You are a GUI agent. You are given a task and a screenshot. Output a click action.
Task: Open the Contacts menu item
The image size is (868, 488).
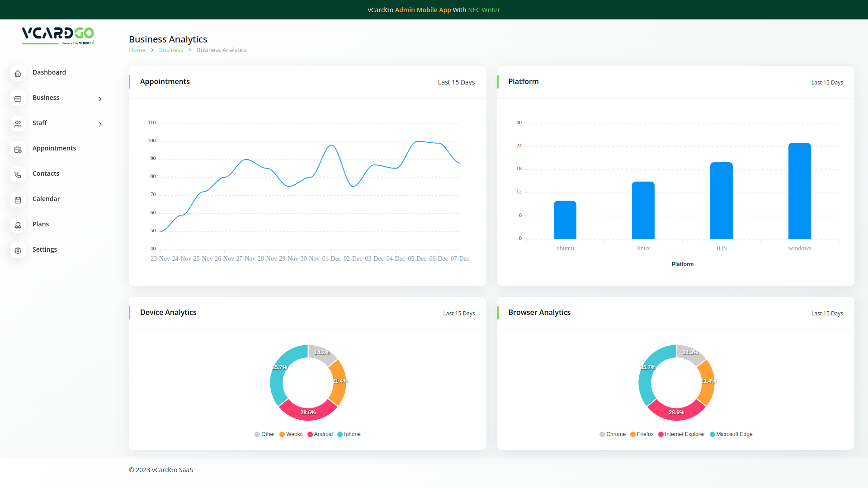[46, 174]
